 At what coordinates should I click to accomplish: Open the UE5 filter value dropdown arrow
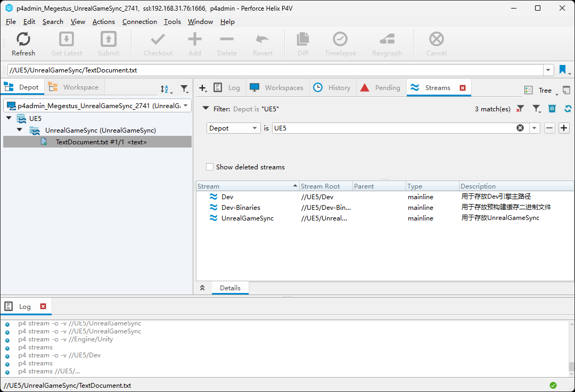coord(535,128)
